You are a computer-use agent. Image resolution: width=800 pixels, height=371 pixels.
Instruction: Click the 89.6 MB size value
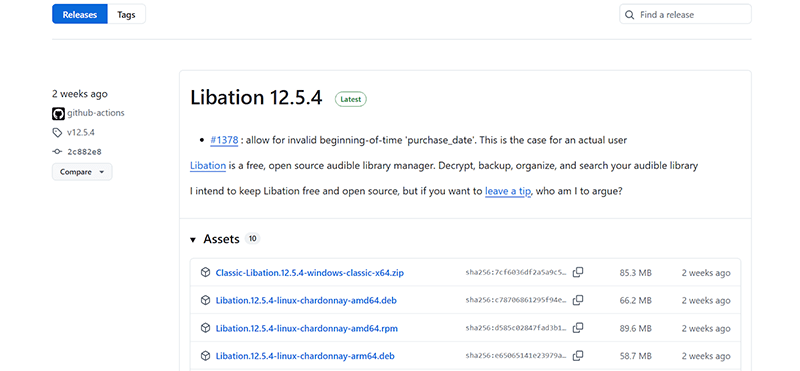pyautogui.click(x=635, y=329)
